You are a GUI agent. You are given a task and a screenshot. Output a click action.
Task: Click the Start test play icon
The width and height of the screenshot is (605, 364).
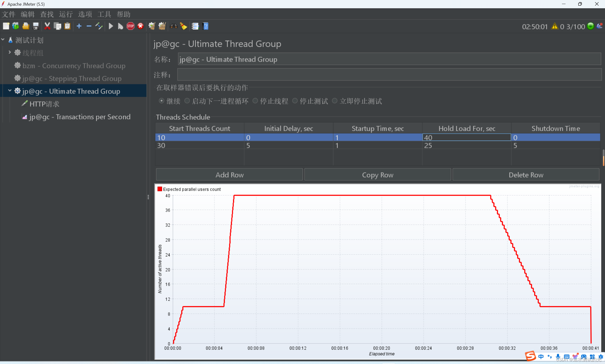(x=111, y=26)
